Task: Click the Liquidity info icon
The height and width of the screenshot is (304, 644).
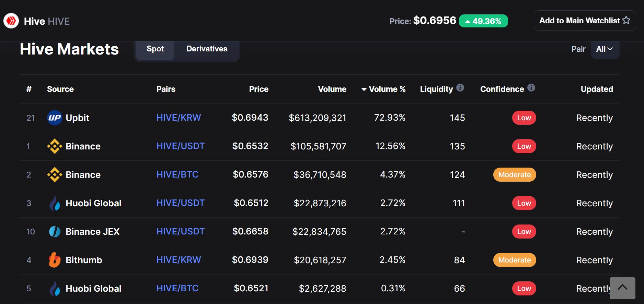Action: click(460, 88)
